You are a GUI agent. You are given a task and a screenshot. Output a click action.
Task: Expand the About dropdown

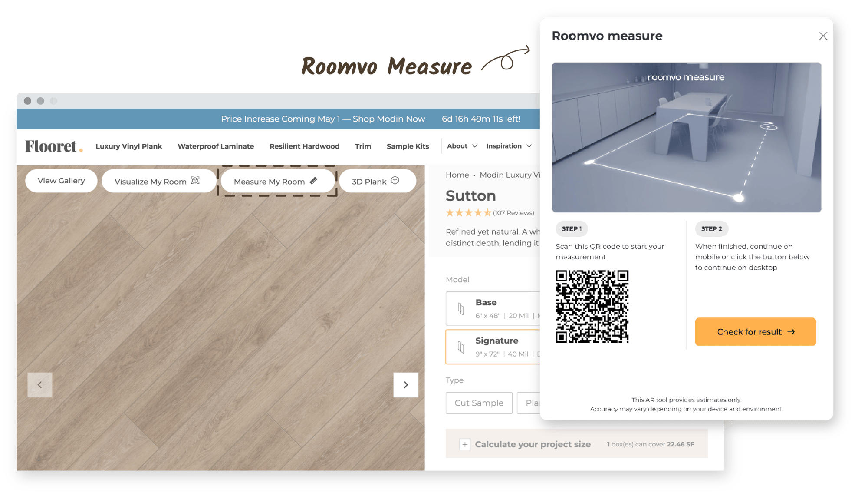coord(462,146)
